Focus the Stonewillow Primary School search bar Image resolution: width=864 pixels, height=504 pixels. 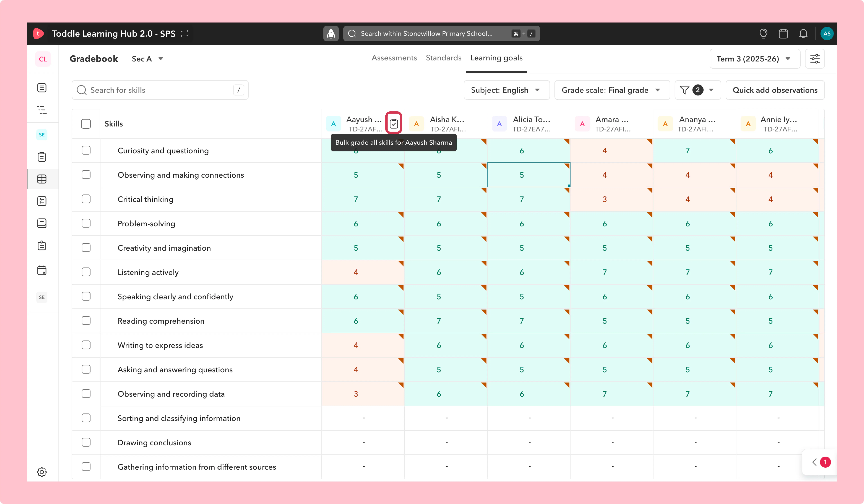pyautogui.click(x=441, y=34)
